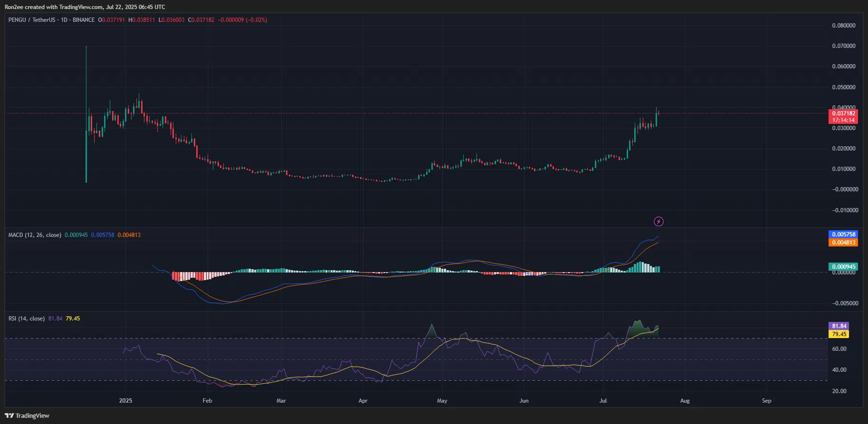The width and height of the screenshot is (868, 424).
Task: Click the yellow RSI average tag 79.45
Action: [839, 334]
